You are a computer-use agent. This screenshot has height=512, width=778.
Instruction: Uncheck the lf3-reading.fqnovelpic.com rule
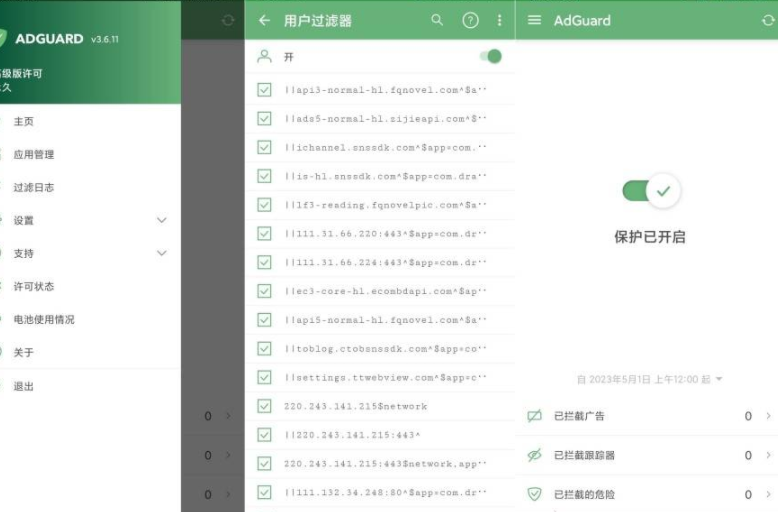[264, 205]
